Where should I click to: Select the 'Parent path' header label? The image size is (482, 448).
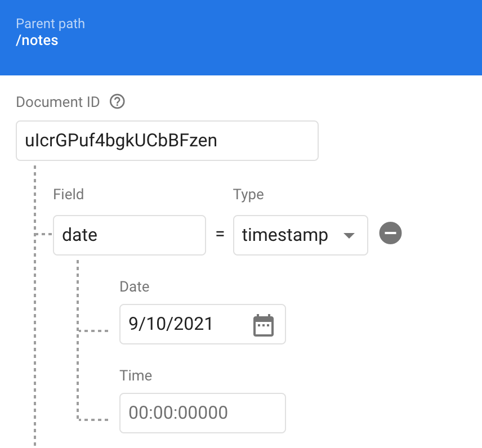coord(51,24)
